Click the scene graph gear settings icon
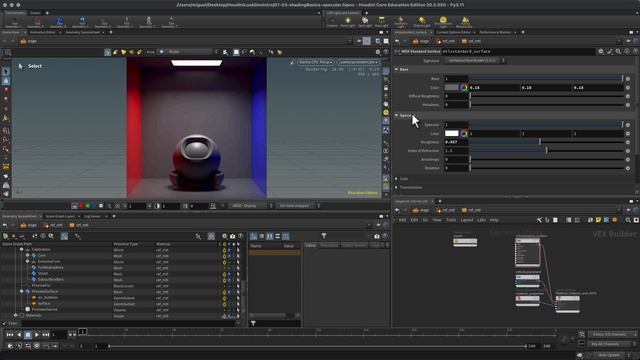 [224, 236]
